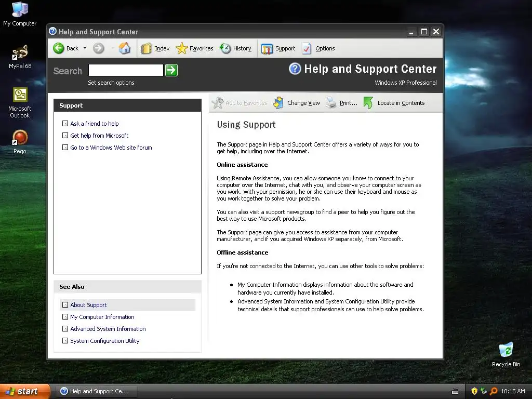Open Advanced System Information link
The height and width of the screenshot is (399, 532).
click(108, 329)
